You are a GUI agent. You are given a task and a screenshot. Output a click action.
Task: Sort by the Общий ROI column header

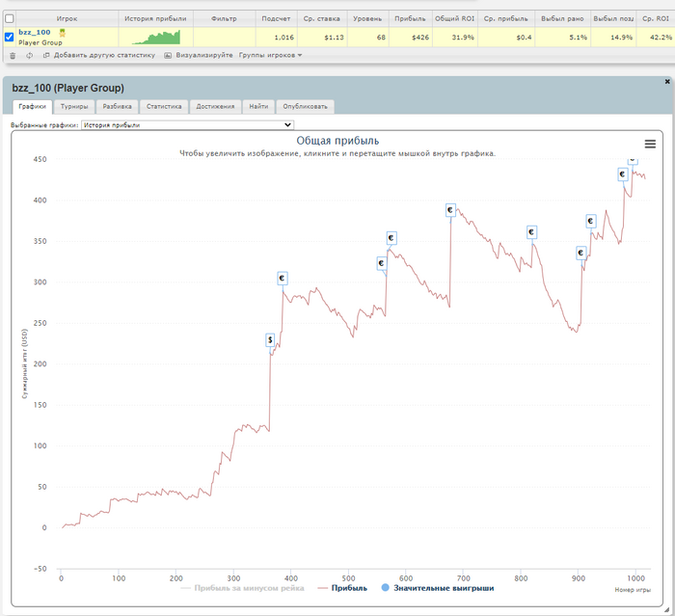pos(454,18)
